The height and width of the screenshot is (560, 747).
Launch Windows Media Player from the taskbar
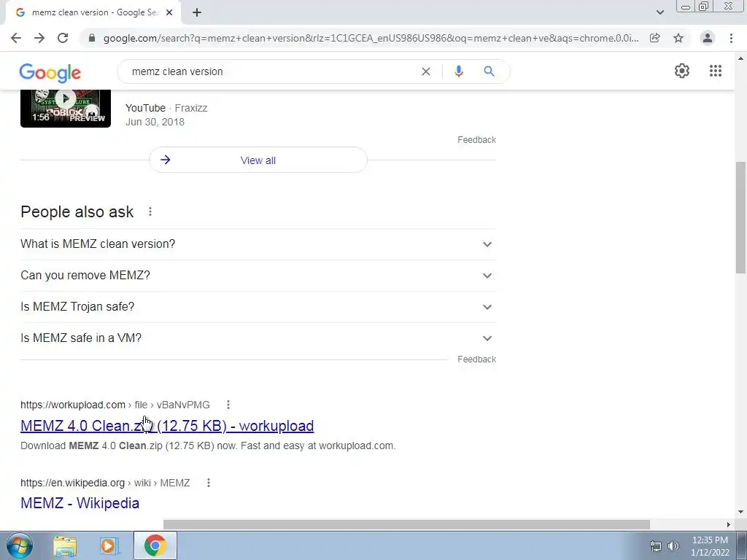pyautogui.click(x=108, y=546)
